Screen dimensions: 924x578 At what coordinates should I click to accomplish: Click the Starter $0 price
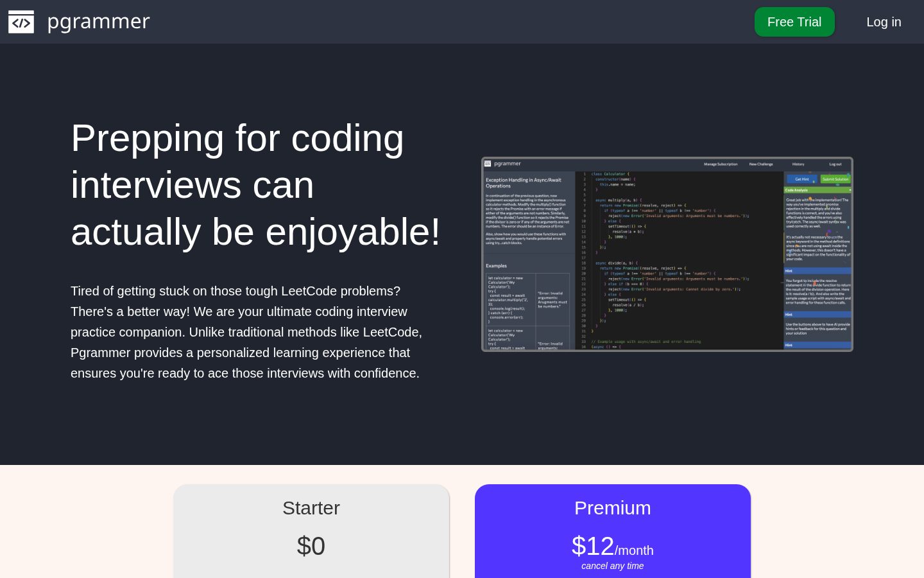311,546
